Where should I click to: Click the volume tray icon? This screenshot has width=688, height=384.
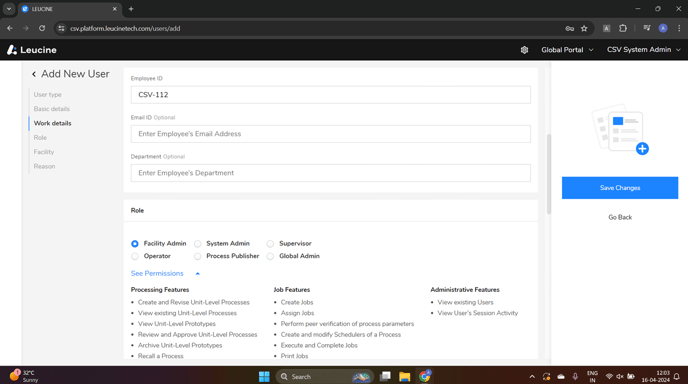coord(620,377)
